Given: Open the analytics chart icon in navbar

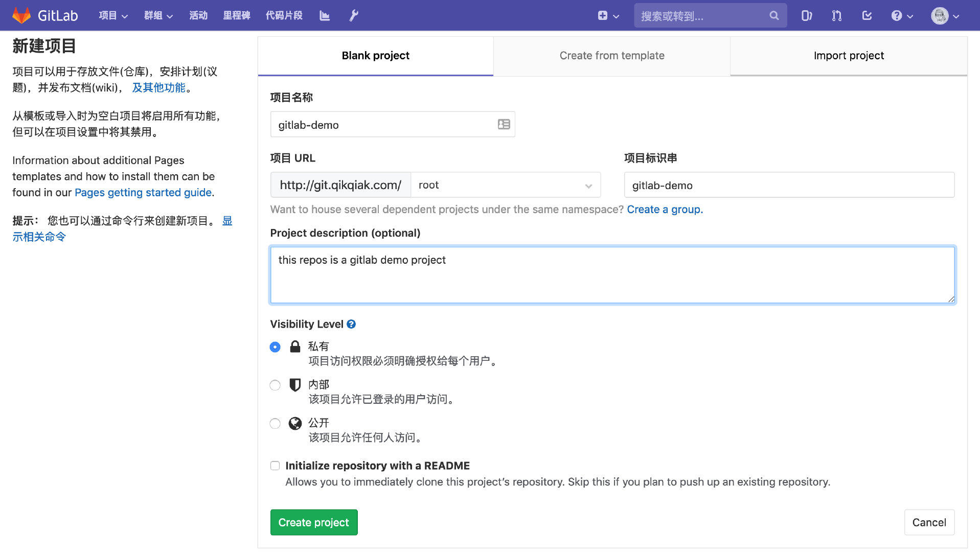Looking at the screenshot, I should [x=325, y=15].
